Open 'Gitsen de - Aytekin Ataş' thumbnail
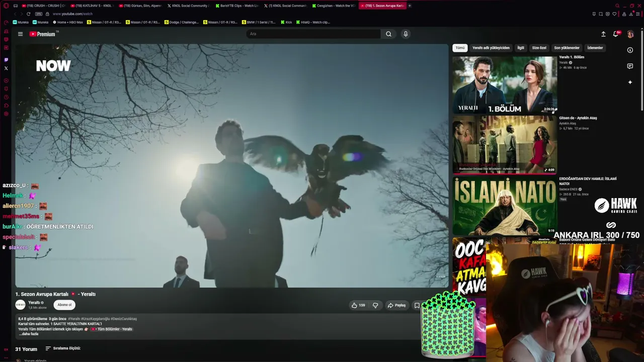Image resolution: width=644 pixels, height=362 pixels. pos(504,145)
